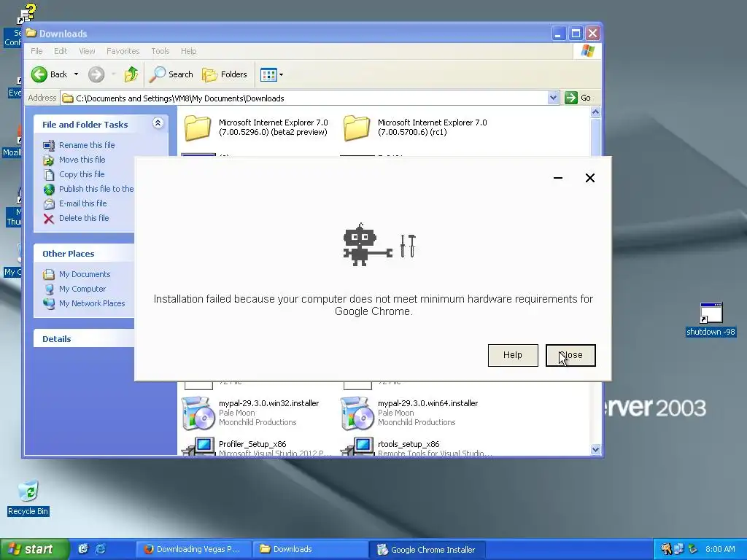
Task: Close the Downloads explorer window
Action: pos(592,34)
